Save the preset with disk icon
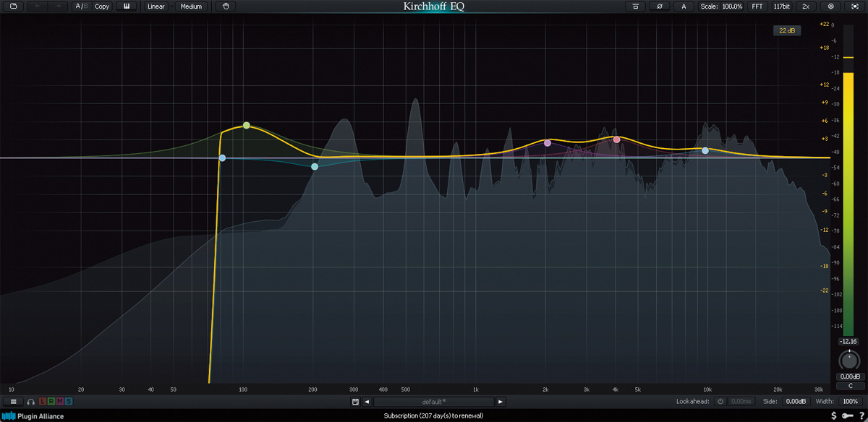Viewport: 868px width, 422px height. coord(355,402)
